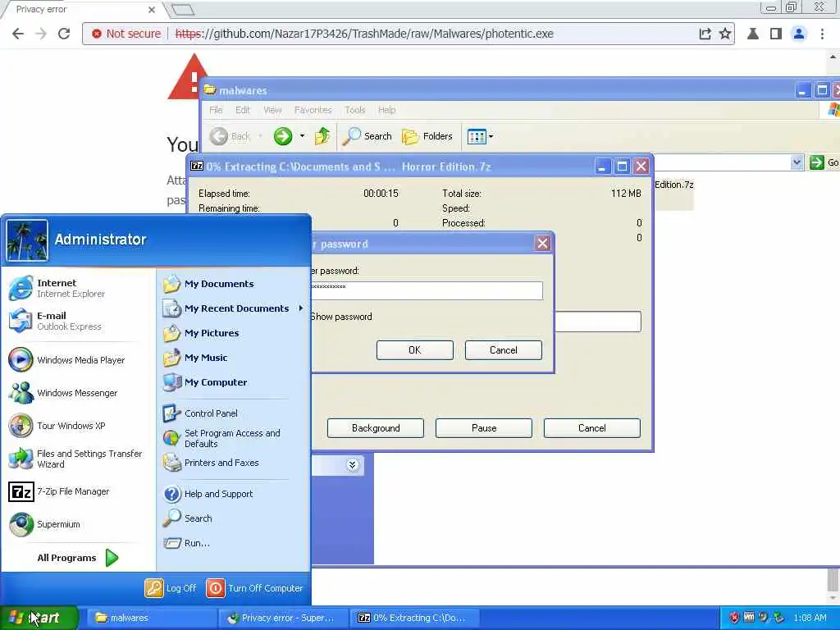This screenshot has height=630, width=840.
Task: Open Help menu in malwares window
Action: coord(387,110)
